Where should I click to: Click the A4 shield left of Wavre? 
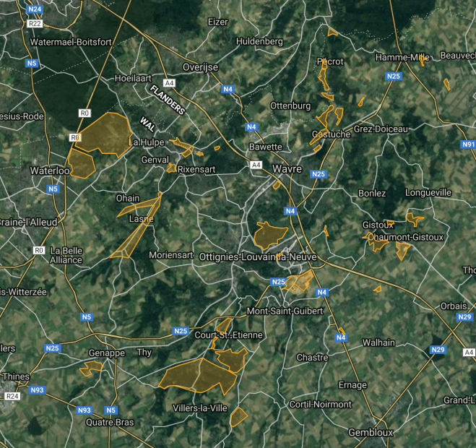[x=256, y=165]
